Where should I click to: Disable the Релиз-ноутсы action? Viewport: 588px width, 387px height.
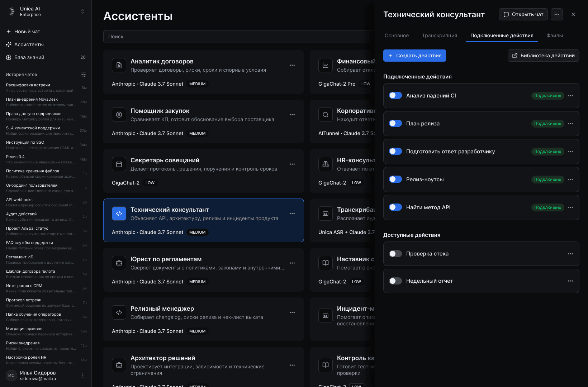pyautogui.click(x=395, y=179)
